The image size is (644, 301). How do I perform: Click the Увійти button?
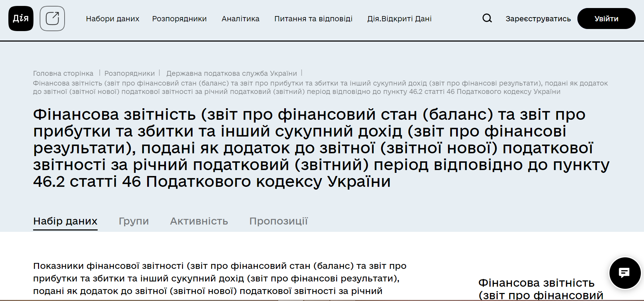(606, 19)
